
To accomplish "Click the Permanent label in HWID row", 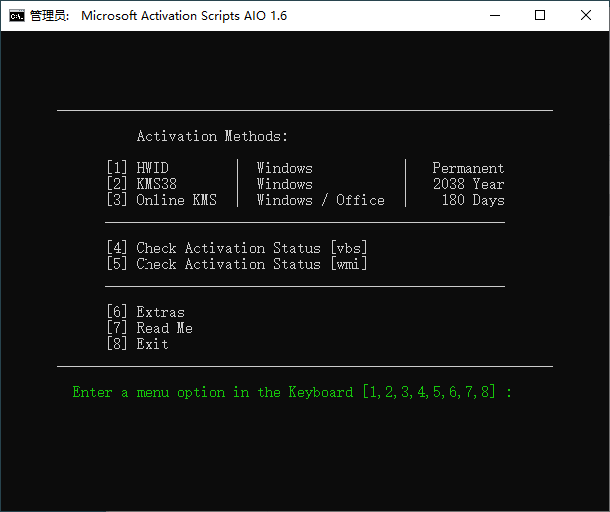I will click(x=468, y=168).
